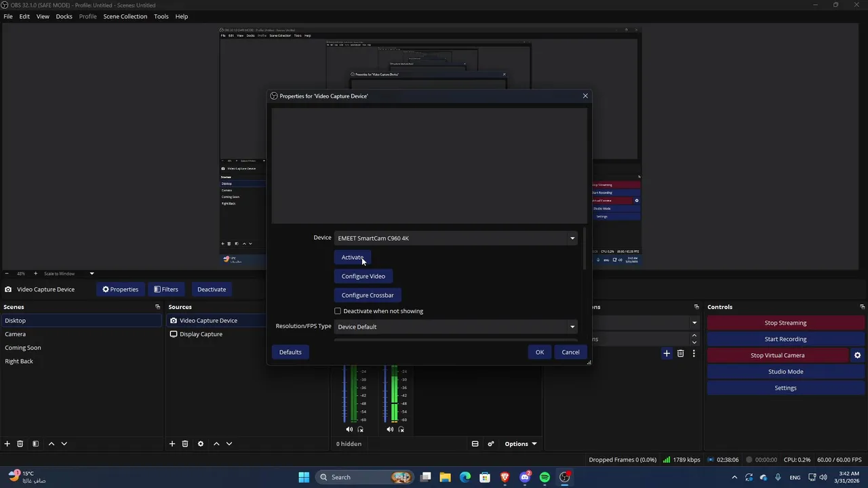Open Filters for Video Capture Device
The image size is (868, 488).
click(x=165, y=289)
